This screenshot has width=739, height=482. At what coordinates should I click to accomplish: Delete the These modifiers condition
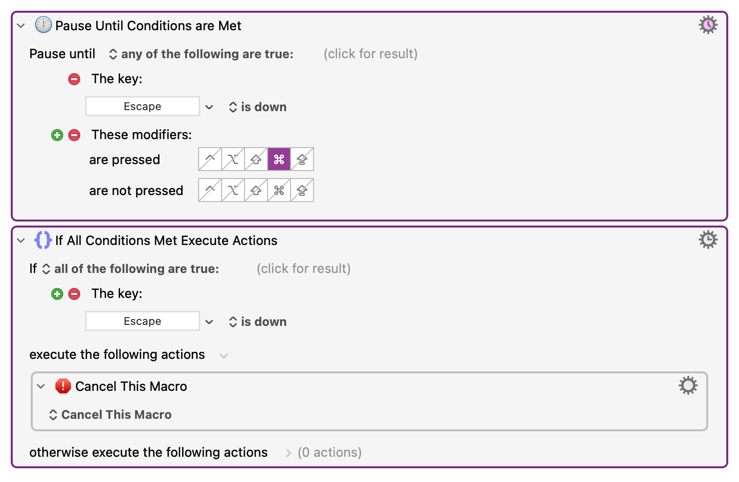click(74, 135)
